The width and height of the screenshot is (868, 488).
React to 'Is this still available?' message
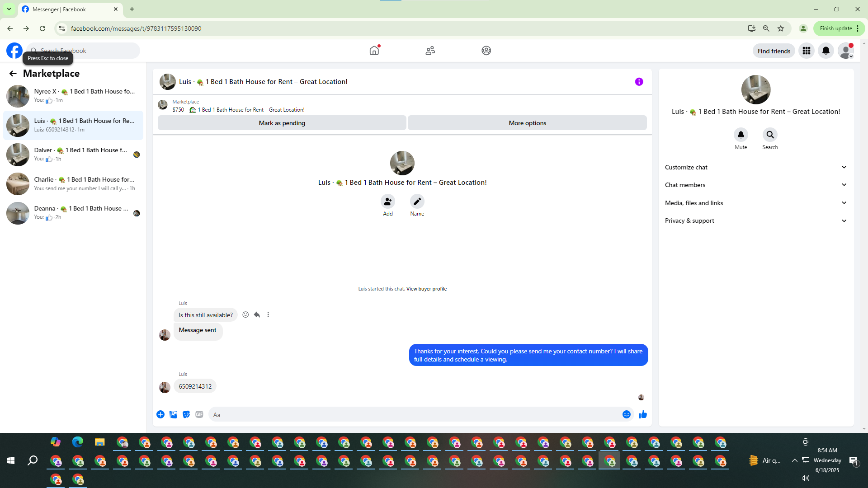245,315
